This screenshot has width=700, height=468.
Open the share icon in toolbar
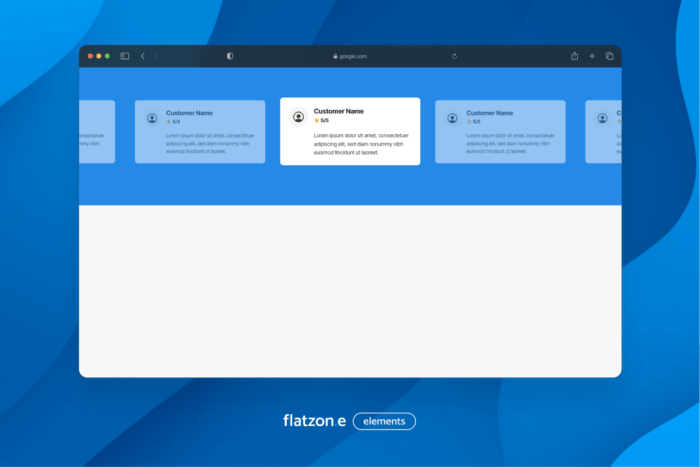pos(575,56)
